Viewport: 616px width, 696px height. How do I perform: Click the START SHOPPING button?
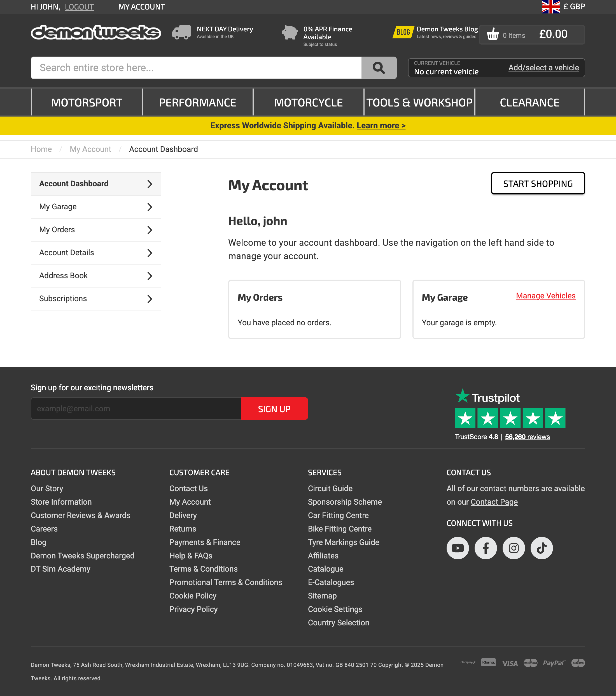pos(538,184)
